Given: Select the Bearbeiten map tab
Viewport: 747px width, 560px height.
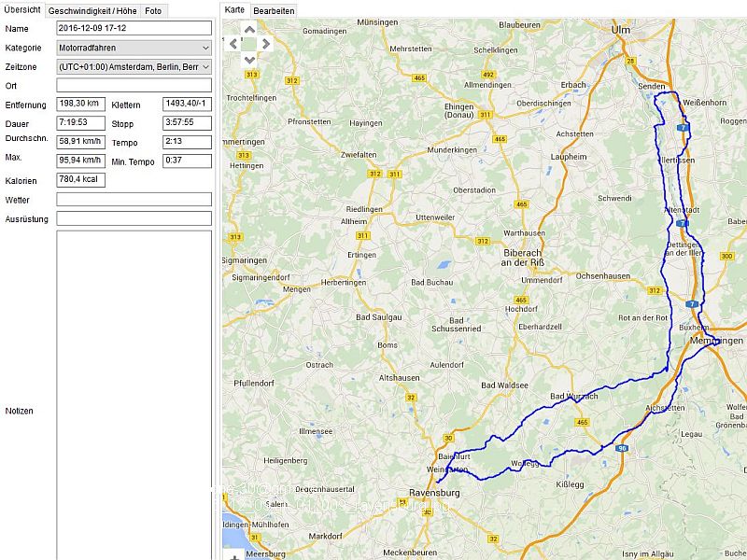Looking at the screenshot, I should [274, 10].
